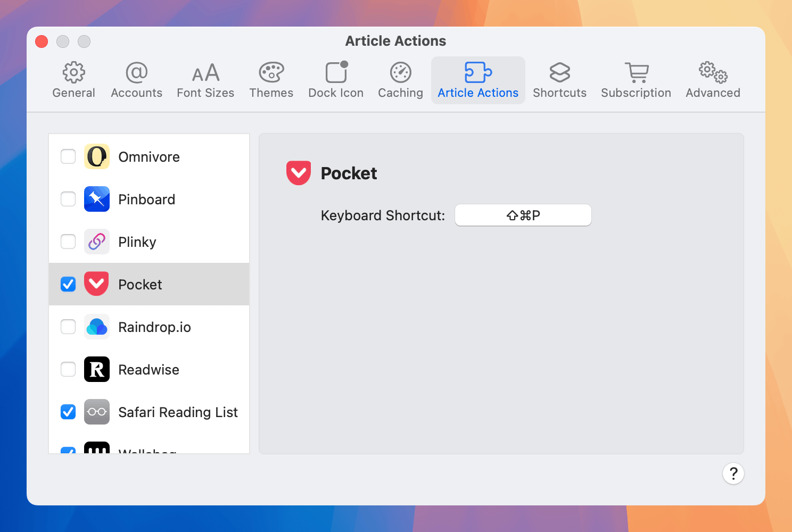
Task: Click the Pocket heading in detail pane
Action: [349, 173]
